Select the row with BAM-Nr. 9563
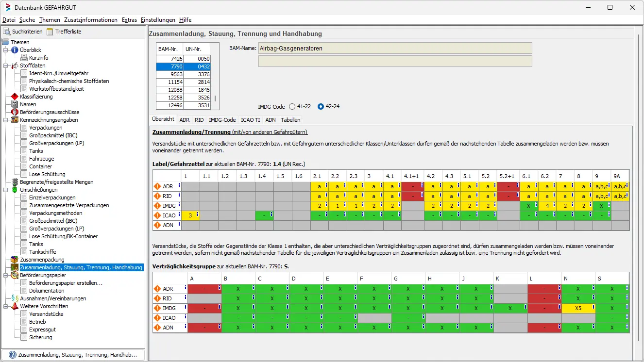Viewport: 644px width, 362px height. [x=184, y=74]
